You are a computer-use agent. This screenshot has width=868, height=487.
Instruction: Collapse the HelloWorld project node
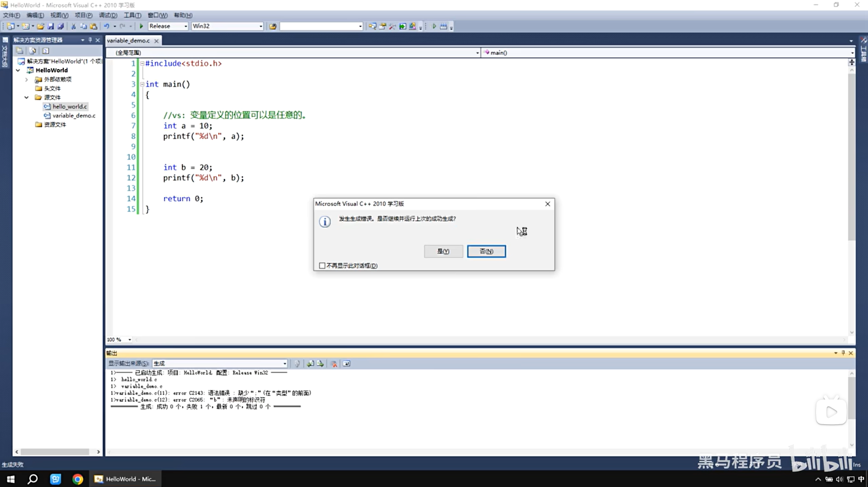pyautogui.click(x=18, y=70)
